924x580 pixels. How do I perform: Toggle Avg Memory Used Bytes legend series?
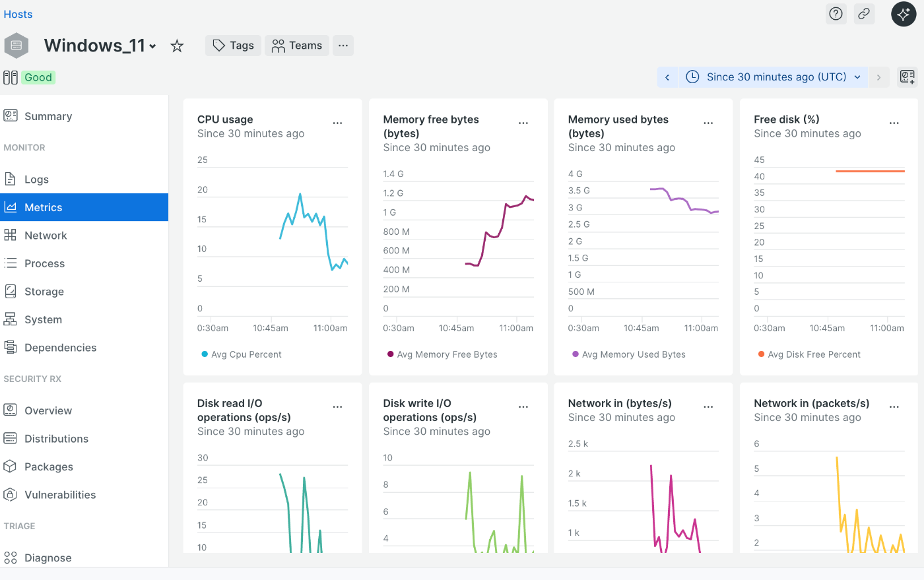629,354
